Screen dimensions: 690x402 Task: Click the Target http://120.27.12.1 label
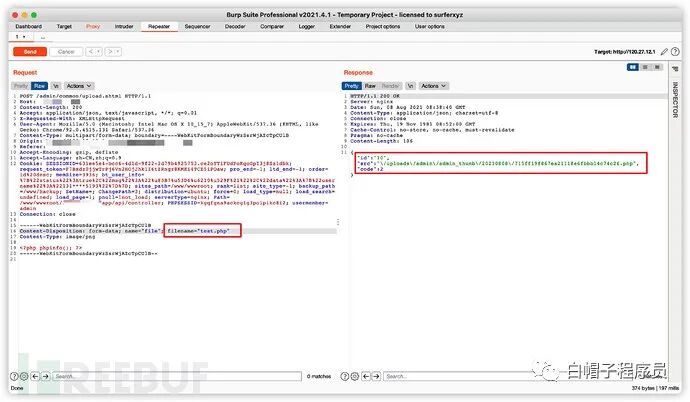(x=624, y=52)
